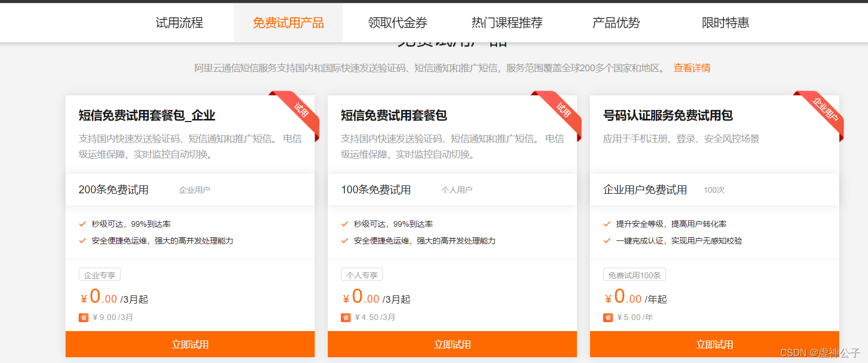868x363 pixels.
Task: Click the orange price icon beside ¥9.00/3月
Action: [x=83, y=317]
